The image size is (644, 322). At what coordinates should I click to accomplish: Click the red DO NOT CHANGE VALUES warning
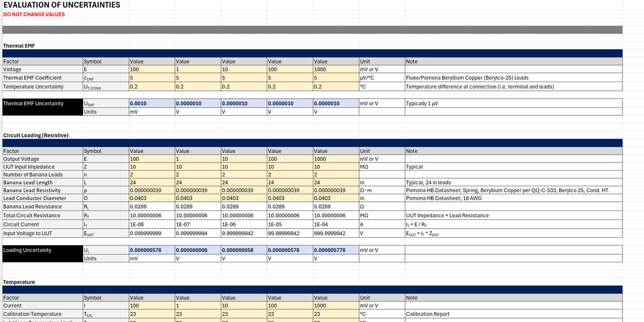pyautogui.click(x=34, y=14)
